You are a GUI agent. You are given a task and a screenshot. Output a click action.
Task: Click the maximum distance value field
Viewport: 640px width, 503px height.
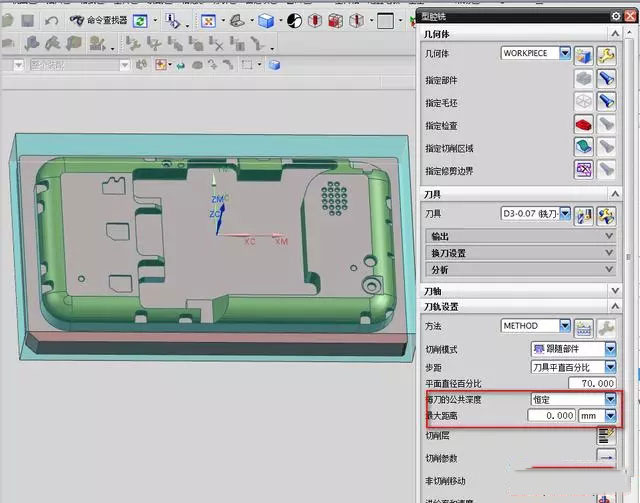coord(552,414)
